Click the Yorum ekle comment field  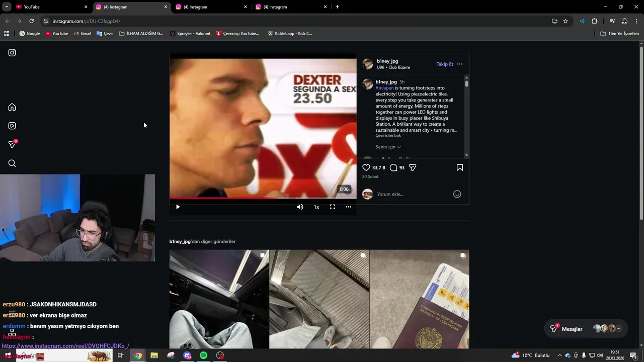click(413, 194)
